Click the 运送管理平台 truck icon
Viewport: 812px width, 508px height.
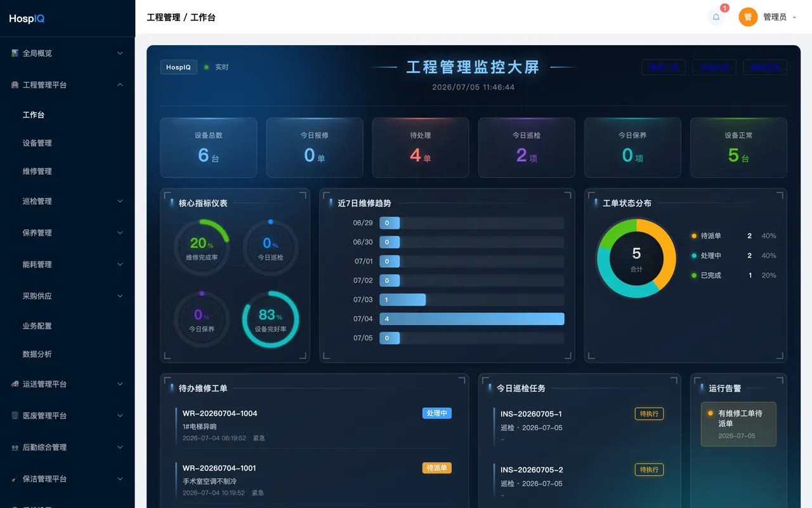15,384
